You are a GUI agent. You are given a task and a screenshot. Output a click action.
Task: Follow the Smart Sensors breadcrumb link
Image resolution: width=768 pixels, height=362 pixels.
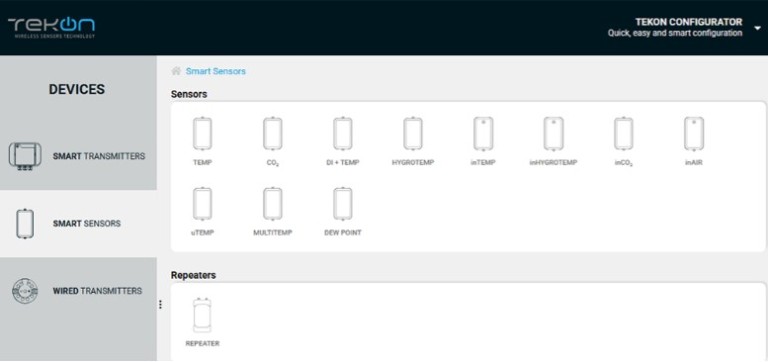(216, 72)
